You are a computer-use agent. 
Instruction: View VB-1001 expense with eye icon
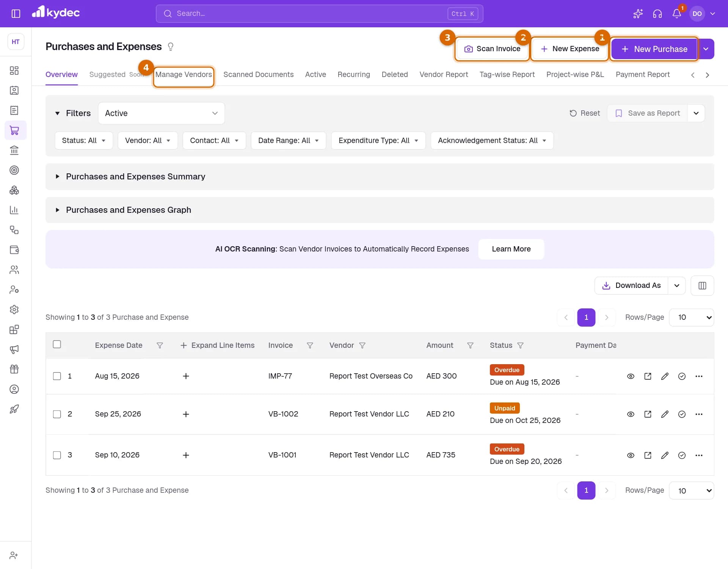pyautogui.click(x=631, y=455)
